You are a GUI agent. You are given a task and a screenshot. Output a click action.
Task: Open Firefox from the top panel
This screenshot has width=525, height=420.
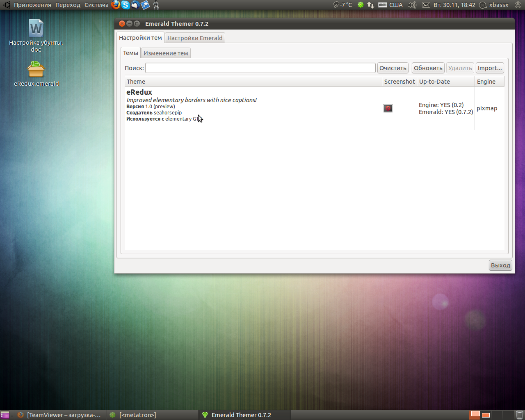point(116,5)
